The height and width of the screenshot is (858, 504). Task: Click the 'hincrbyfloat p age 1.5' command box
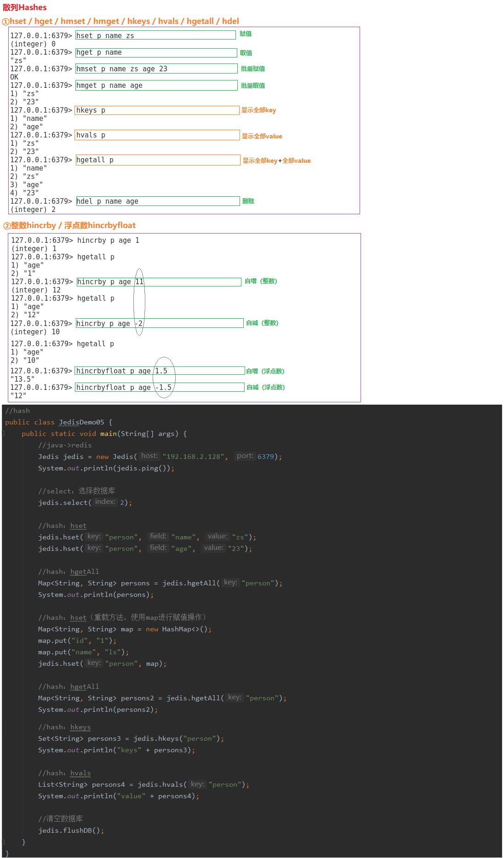[x=159, y=371]
